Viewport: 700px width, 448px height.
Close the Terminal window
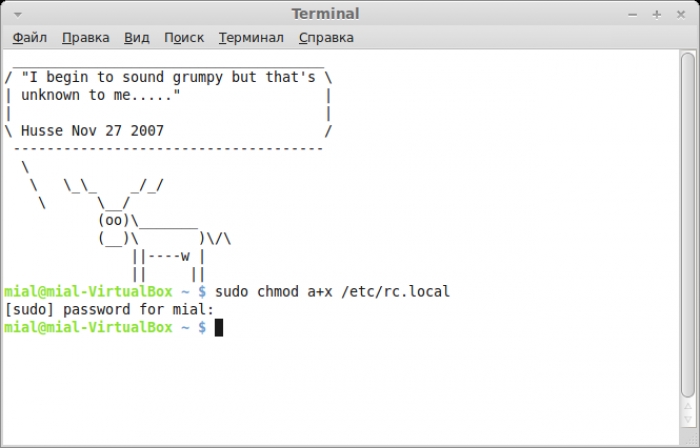coord(683,13)
